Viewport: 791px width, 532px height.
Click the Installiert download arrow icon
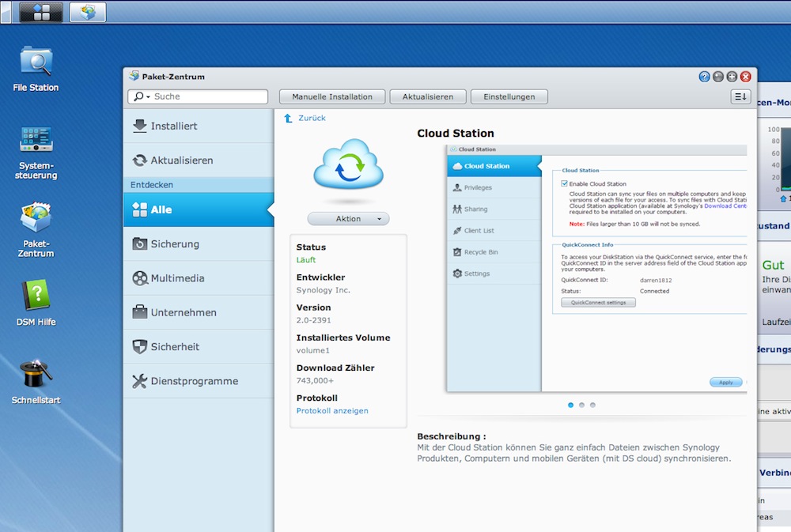[x=140, y=126]
